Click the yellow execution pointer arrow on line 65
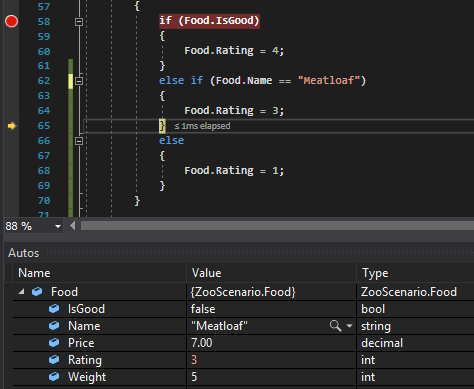The image size is (474, 389). click(12, 126)
